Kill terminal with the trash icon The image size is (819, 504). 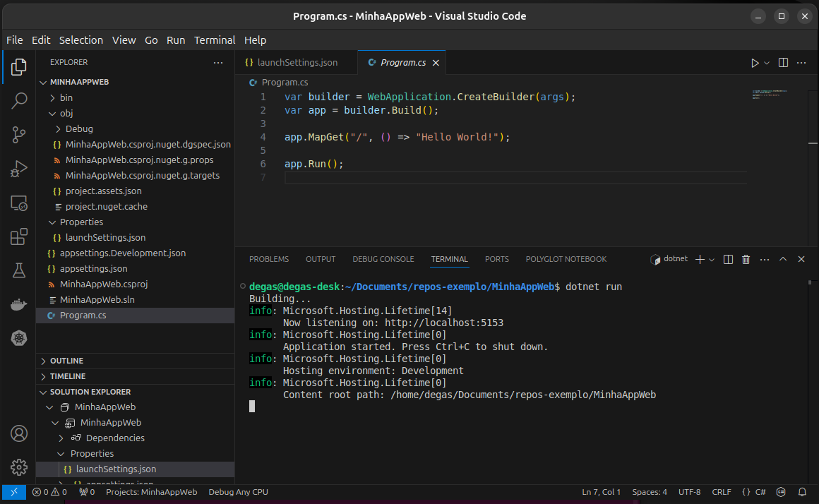coord(746,259)
